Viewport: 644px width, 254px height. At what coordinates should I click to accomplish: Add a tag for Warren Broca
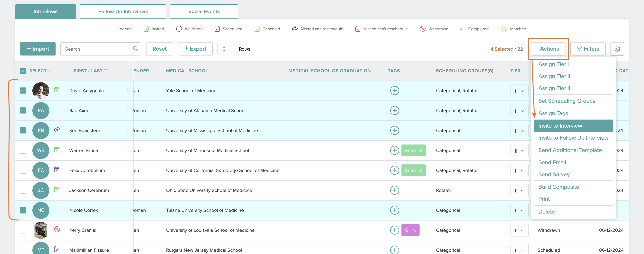tap(394, 150)
